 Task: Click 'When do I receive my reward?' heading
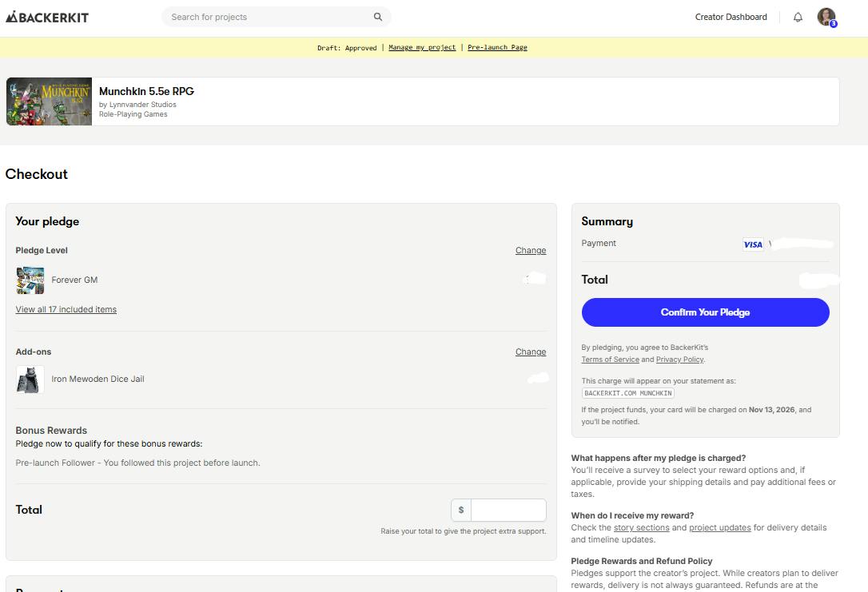632,515
